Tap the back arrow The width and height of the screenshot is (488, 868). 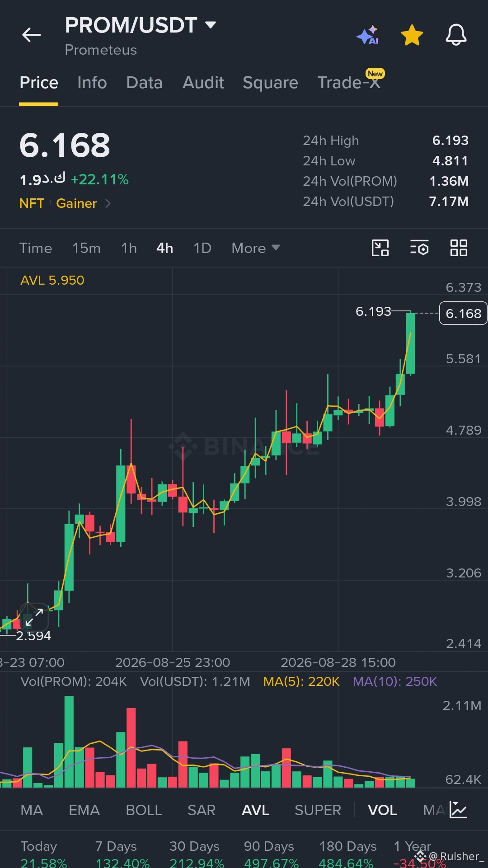[x=32, y=35]
